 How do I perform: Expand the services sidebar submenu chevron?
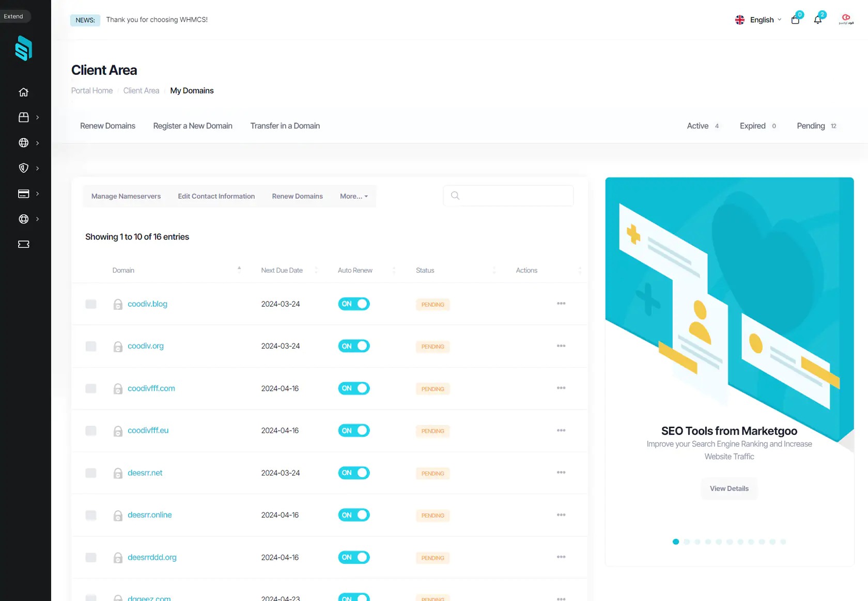coord(37,118)
